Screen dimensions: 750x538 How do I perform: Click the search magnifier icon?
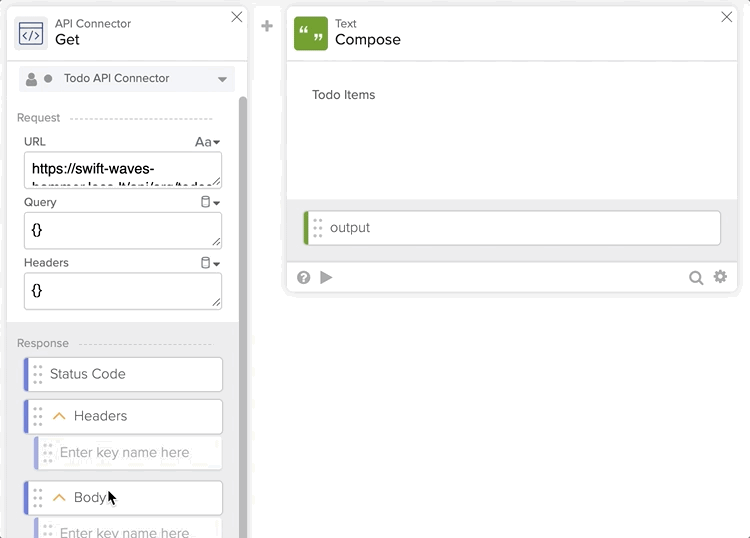(696, 277)
